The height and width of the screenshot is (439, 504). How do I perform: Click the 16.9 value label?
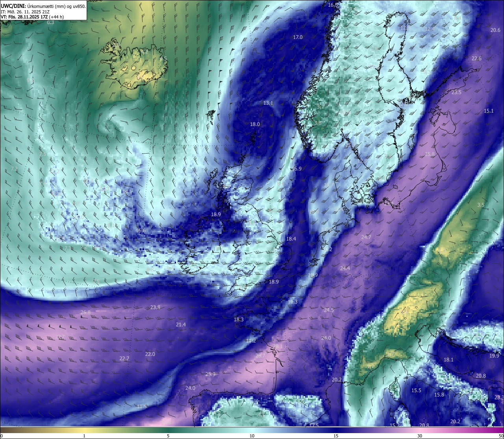[296, 169]
